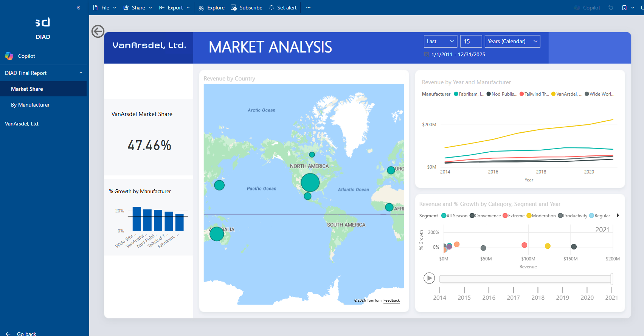Screen dimensions: 644x336
Task: Click the Africa map bubble
Action: pos(389,207)
